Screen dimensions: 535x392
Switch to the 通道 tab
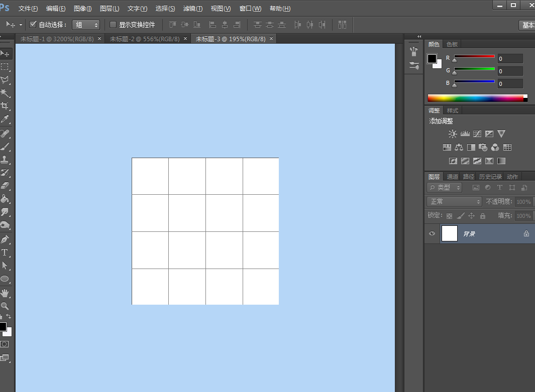tap(453, 177)
